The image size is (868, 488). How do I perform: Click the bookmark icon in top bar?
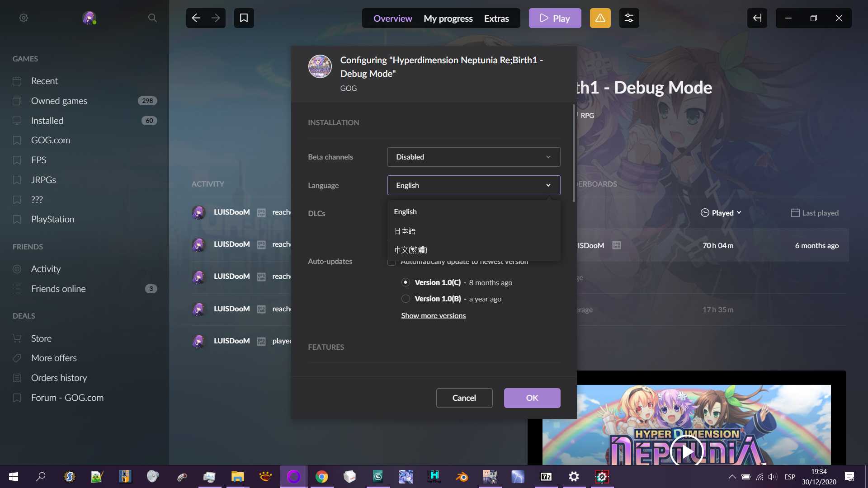pos(244,18)
